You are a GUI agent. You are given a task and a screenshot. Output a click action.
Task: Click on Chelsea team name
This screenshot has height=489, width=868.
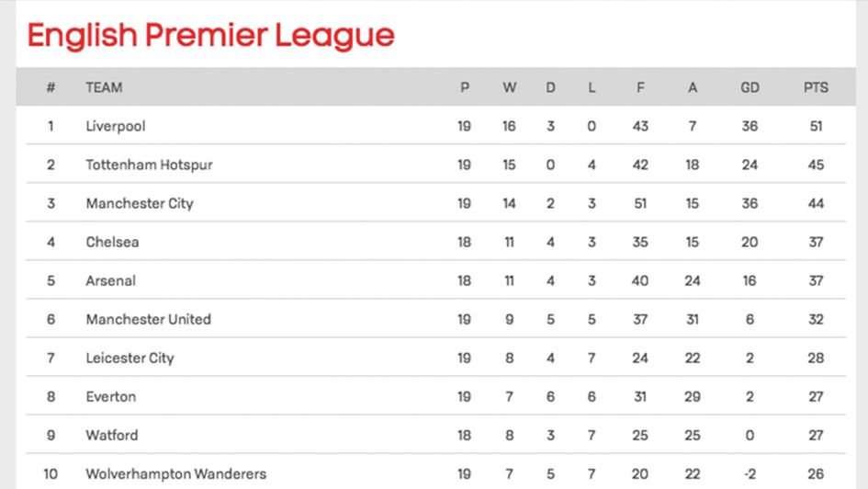click(x=112, y=242)
